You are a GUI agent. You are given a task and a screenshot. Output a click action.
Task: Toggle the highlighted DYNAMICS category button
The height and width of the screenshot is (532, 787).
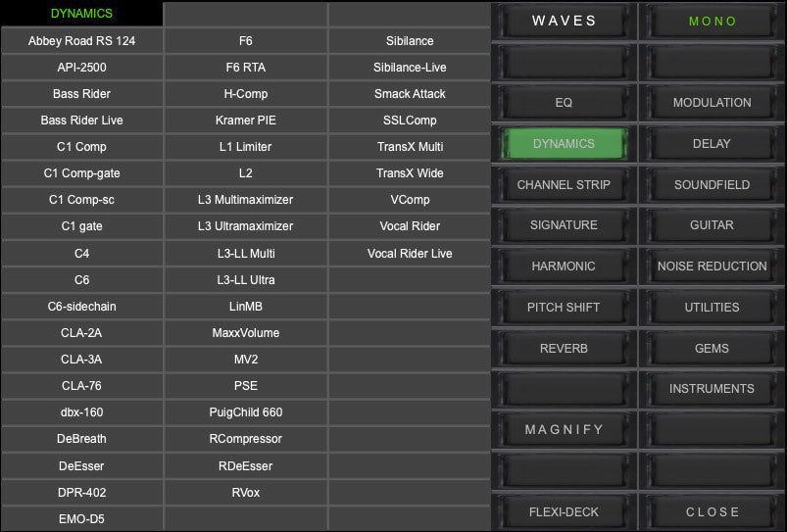[x=564, y=144]
